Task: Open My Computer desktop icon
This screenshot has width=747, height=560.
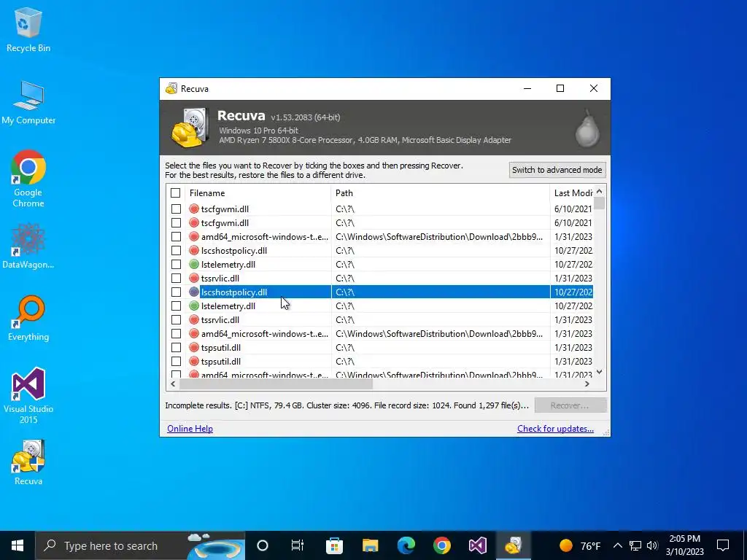Action: (28, 102)
